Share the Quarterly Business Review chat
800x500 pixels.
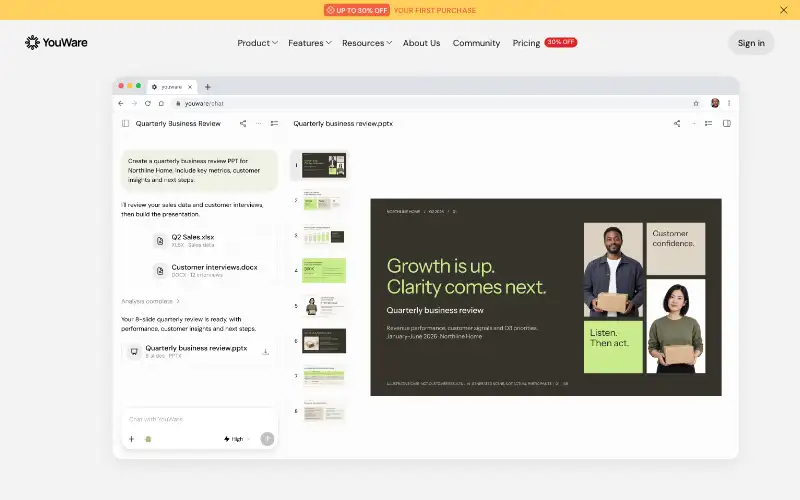coord(243,123)
